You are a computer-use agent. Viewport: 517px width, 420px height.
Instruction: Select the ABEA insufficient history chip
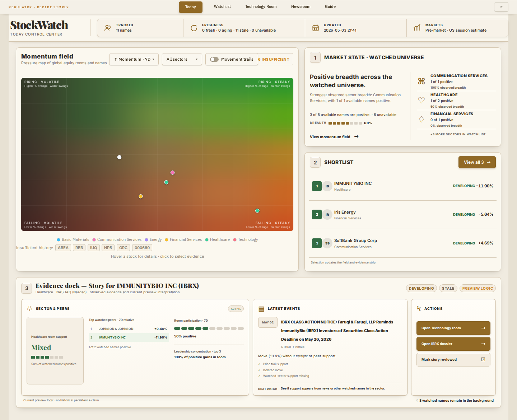(x=63, y=248)
